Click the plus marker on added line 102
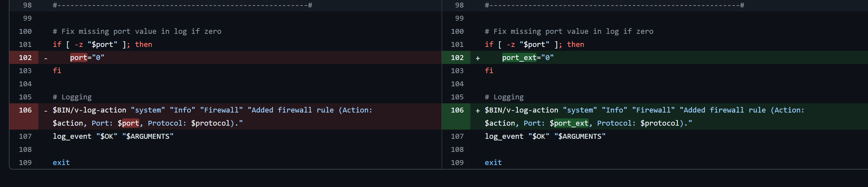 (x=478, y=58)
